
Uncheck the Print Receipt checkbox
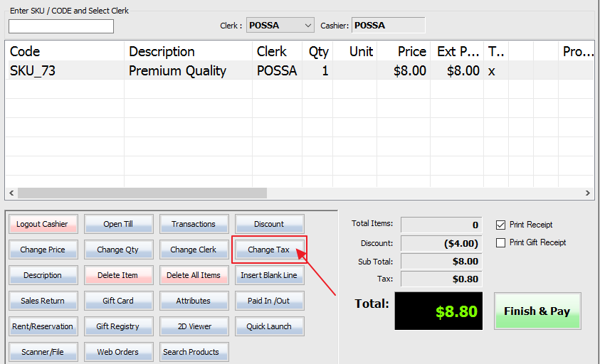coord(500,225)
